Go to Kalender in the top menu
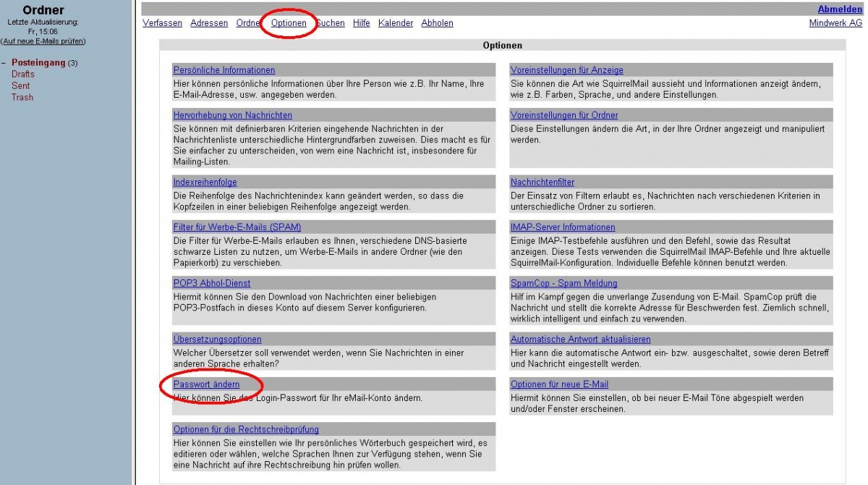The width and height of the screenshot is (868, 485). tap(396, 23)
